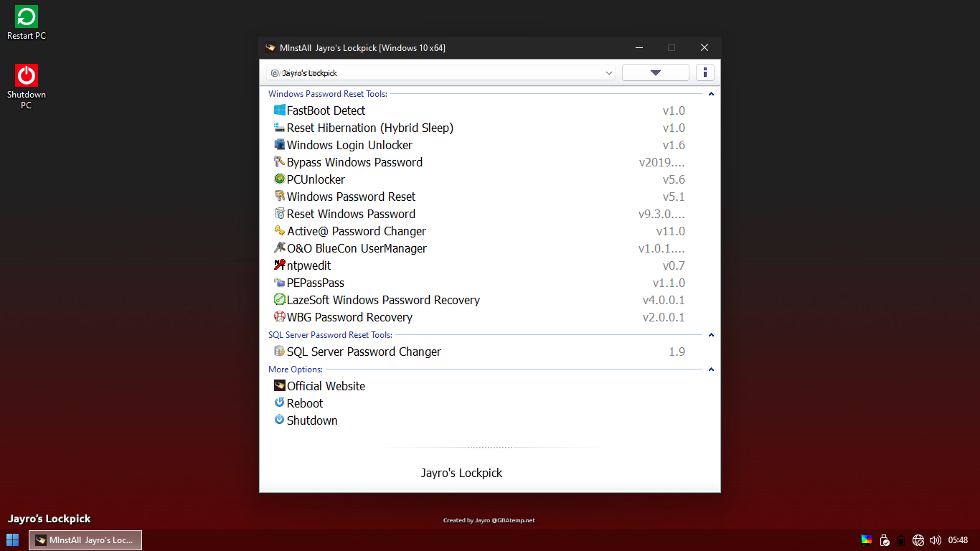Click the Reboot icon in More Options
Image resolution: width=980 pixels, height=551 pixels.
[280, 402]
